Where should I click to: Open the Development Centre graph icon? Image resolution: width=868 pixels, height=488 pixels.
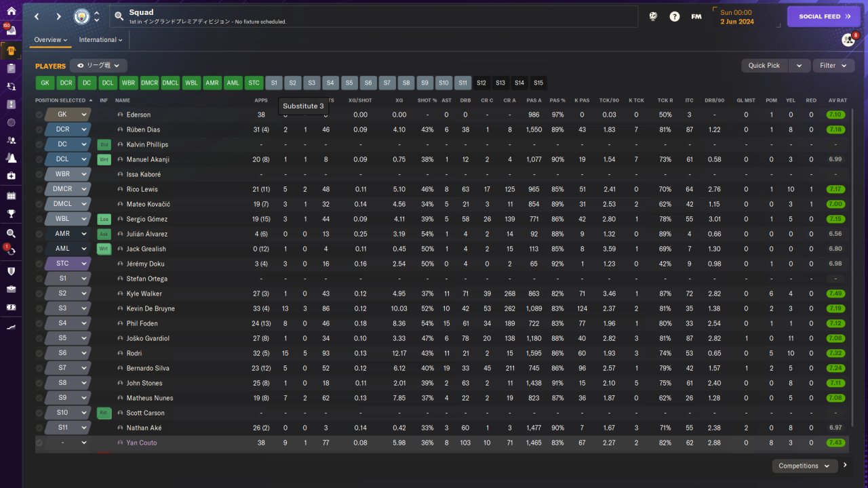click(x=11, y=327)
